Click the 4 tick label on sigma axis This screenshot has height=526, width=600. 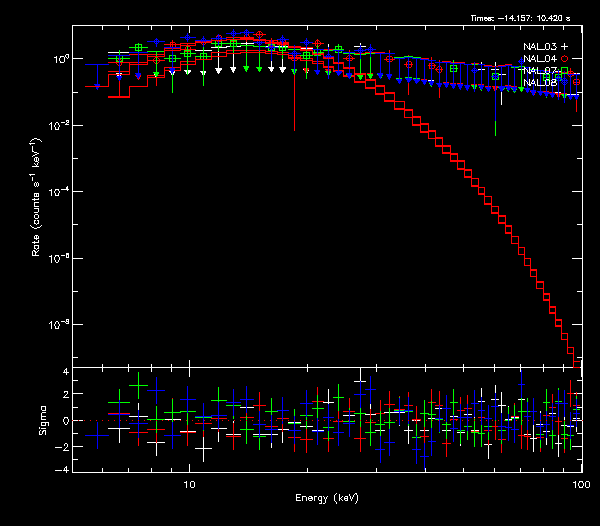pos(63,372)
